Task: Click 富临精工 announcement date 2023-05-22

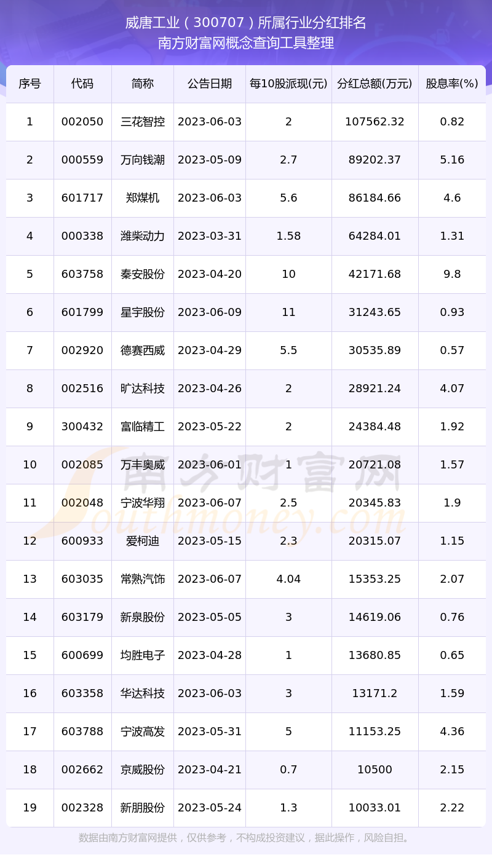Action: [210, 427]
